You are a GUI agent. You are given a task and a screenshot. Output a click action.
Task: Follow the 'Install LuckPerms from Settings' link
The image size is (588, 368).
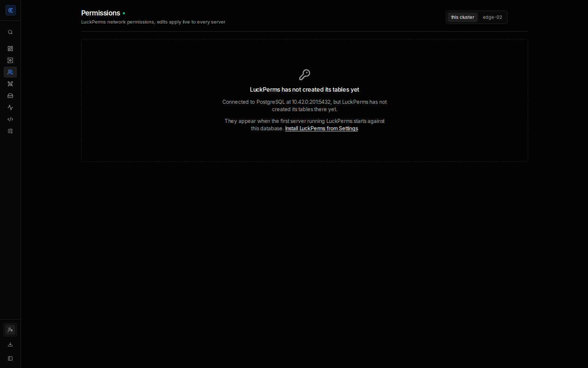[x=322, y=128]
